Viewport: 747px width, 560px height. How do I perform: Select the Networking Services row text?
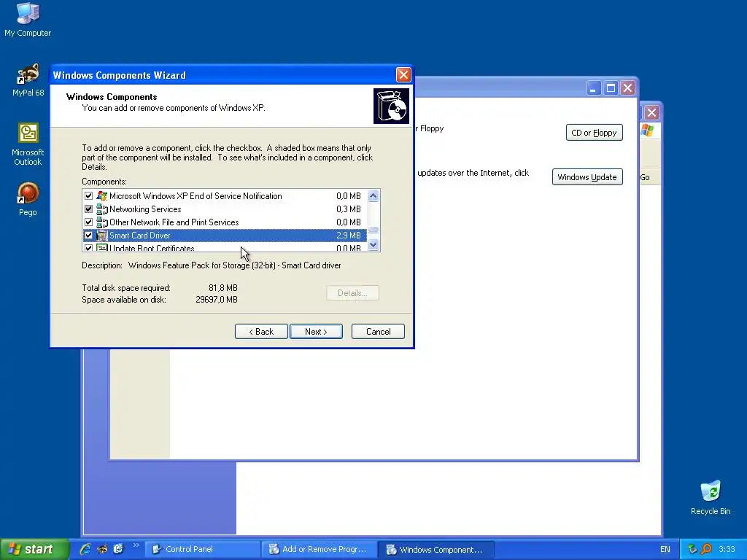pos(145,209)
